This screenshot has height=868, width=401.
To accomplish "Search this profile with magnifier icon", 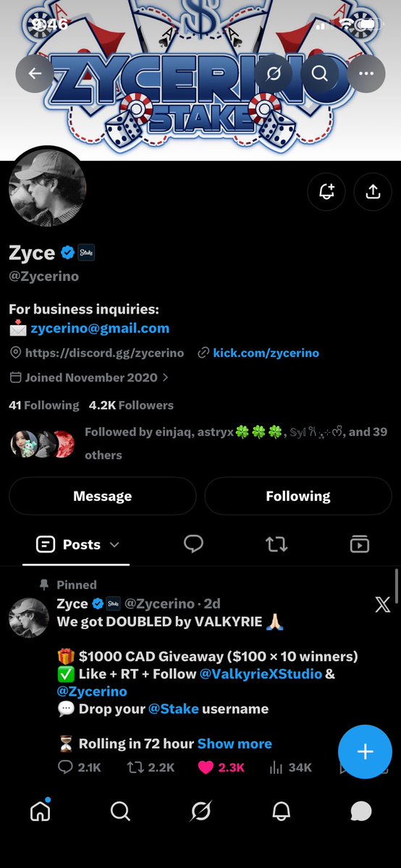I will [320, 73].
